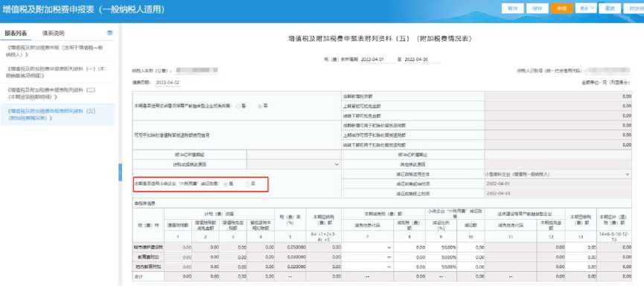
Task: Click 减征比例 50.00% in 教育费附加 row
Action: [441, 257]
